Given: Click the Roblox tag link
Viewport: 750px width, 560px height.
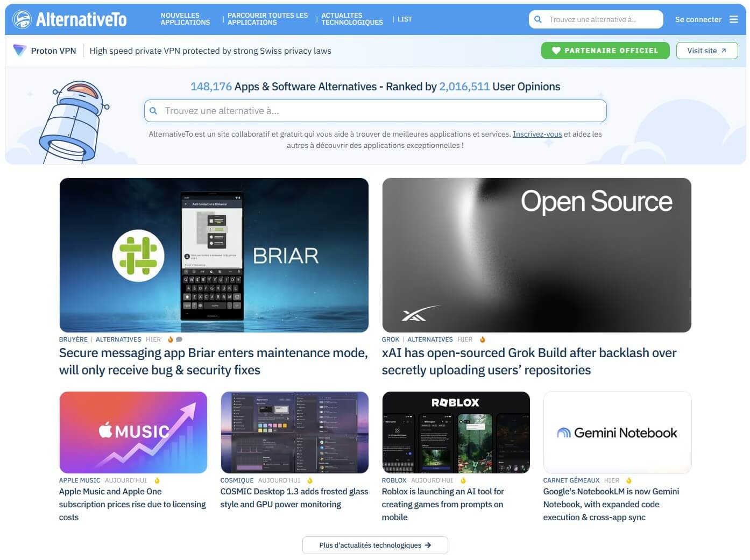Looking at the screenshot, I should click(394, 480).
